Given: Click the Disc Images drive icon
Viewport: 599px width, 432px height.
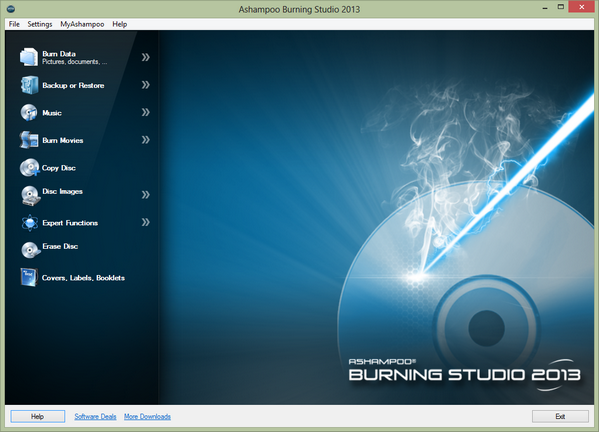Looking at the screenshot, I should coord(30,196).
